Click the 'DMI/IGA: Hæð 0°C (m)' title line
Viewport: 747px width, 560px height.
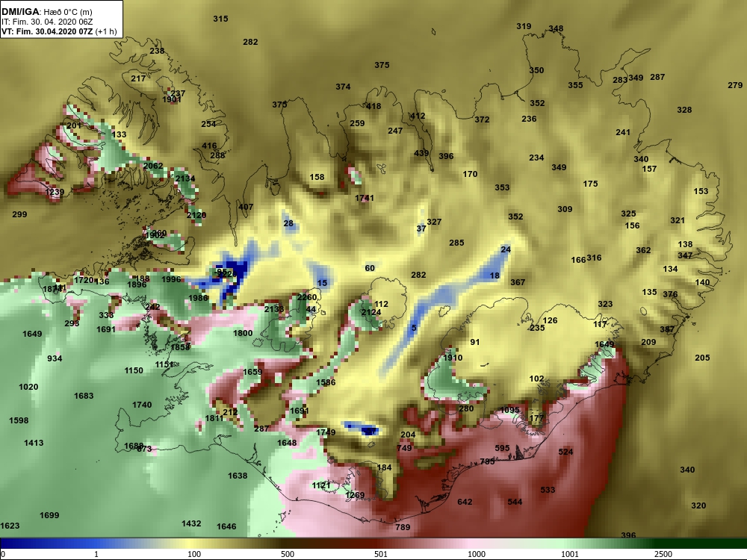(x=46, y=11)
